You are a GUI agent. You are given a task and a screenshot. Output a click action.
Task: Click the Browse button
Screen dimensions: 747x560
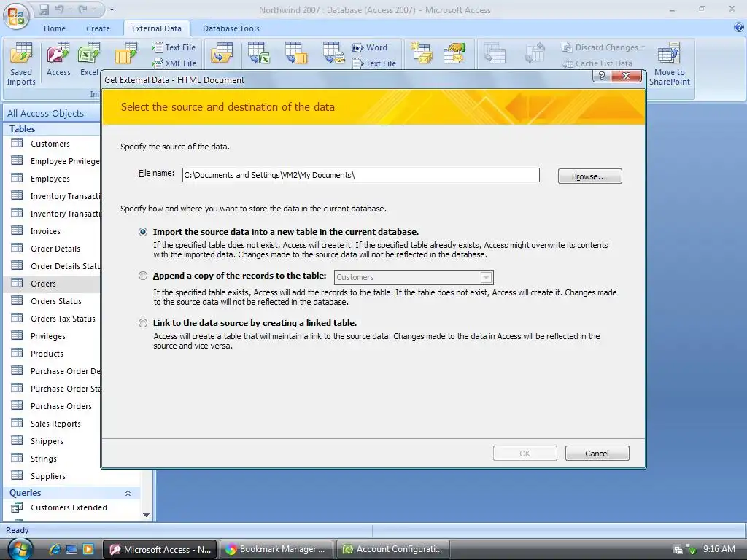pyautogui.click(x=589, y=176)
